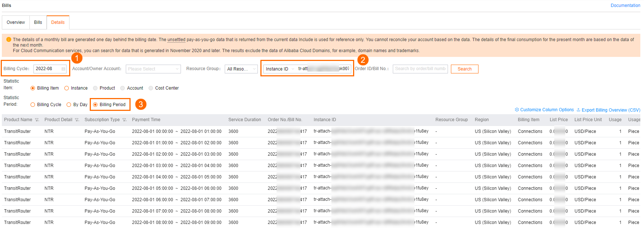Expand the Resource Group dropdown
Screen dimensions: 644x228
(241, 69)
